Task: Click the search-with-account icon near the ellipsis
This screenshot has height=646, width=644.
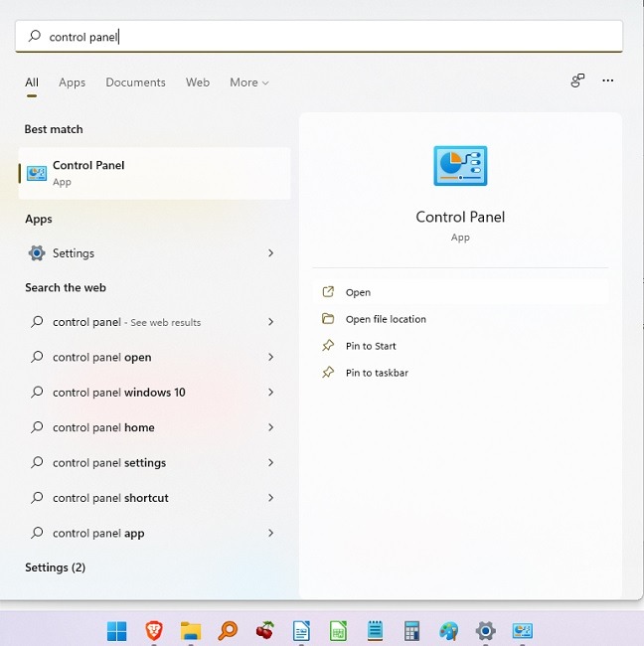Action: 577,81
